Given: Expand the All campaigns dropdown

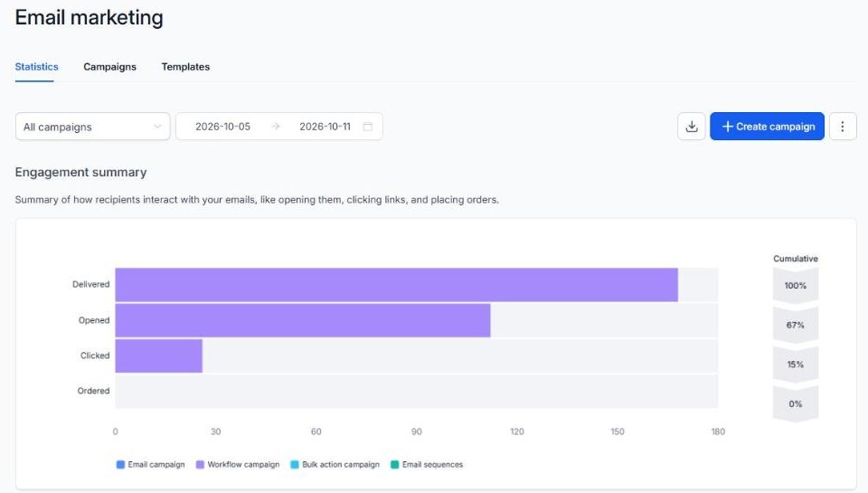Looking at the screenshot, I should [x=92, y=127].
